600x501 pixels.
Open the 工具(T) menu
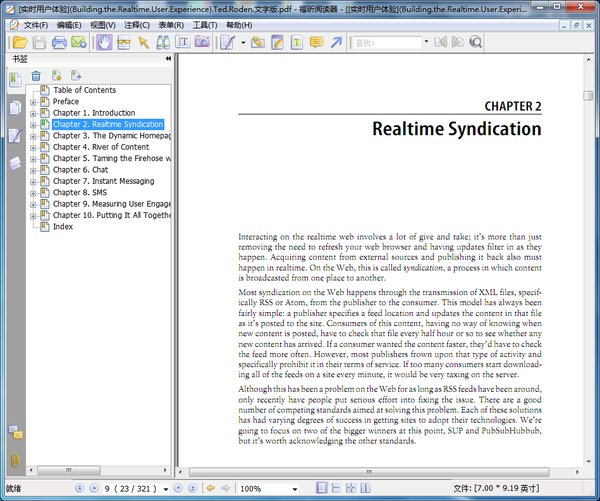click(x=205, y=24)
